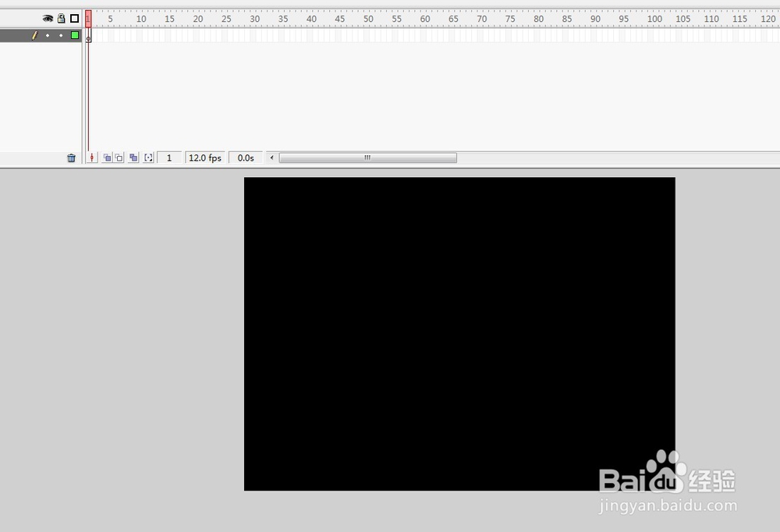This screenshot has width=780, height=532.
Task: Click the padlock icon to lock all layers
Action: (61, 19)
